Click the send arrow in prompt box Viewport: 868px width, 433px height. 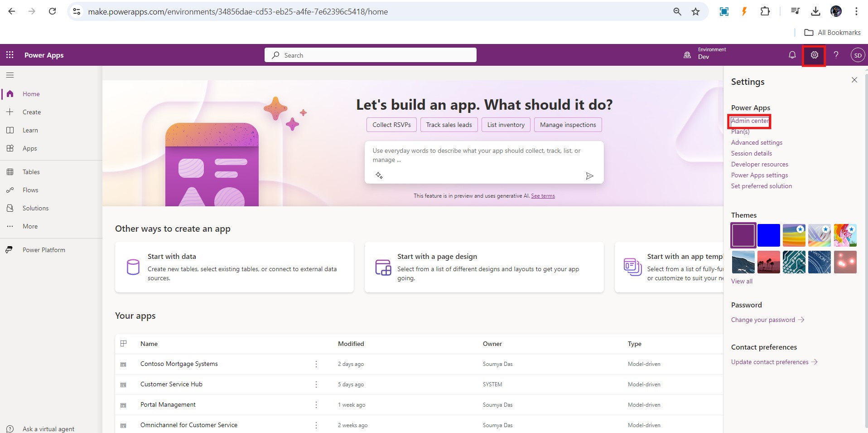click(589, 176)
